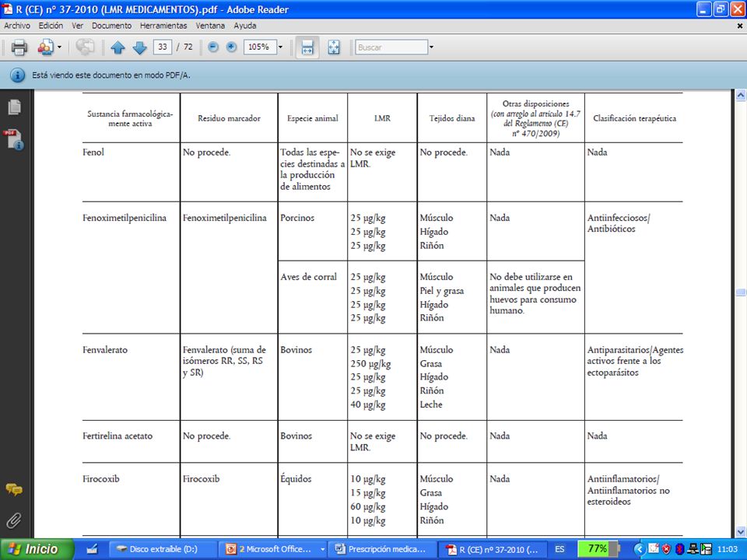Zoom out with the minus button
The image size is (747, 560).
pyautogui.click(x=213, y=47)
